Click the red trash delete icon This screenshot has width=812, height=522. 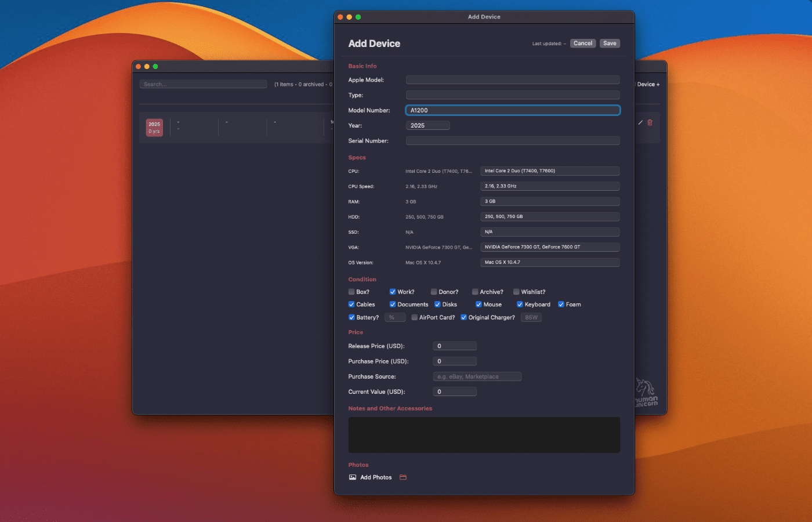(x=650, y=122)
